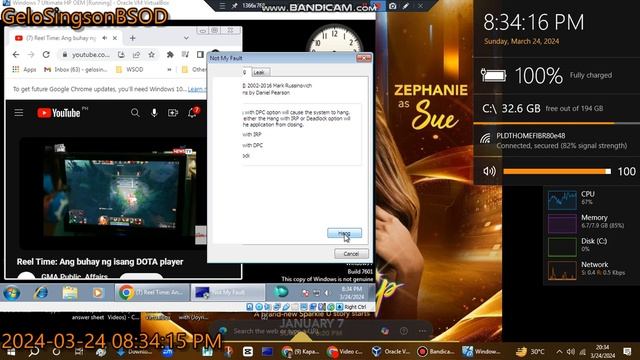Click the youtube.com address bar
Viewport: 640px width, 360px height.
pos(91,55)
